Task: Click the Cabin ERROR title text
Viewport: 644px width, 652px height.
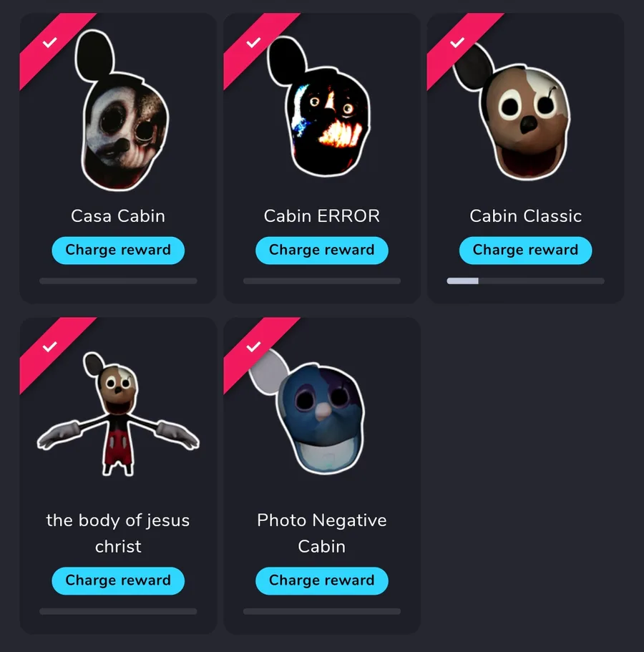Action: click(x=322, y=216)
